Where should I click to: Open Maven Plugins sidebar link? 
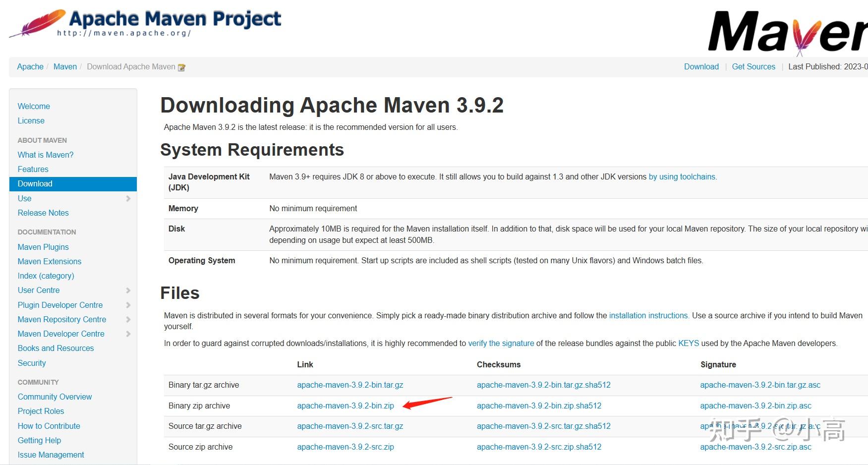(43, 247)
